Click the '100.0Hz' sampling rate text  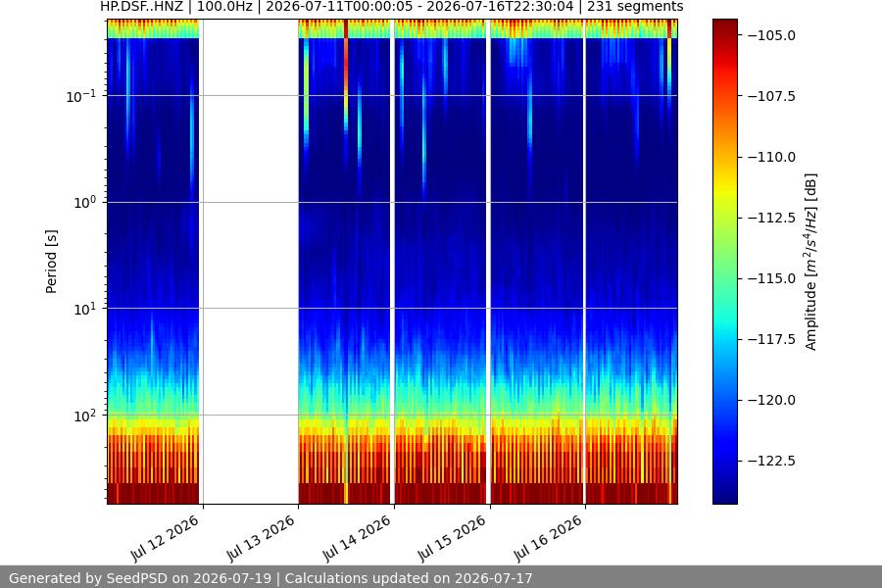point(224,7)
